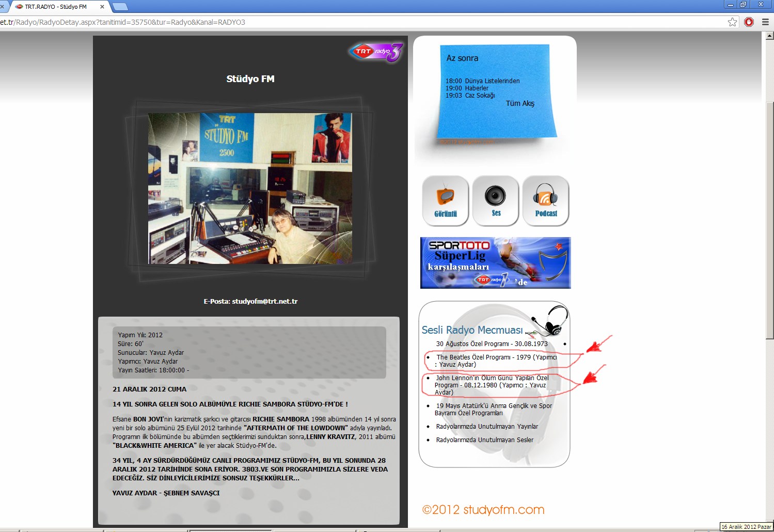Screen dimensions: 774x532
Task: Click the YAVUZ AYDAR - ŞEBNEM SAVAŞCI signature
Action: [166, 493]
